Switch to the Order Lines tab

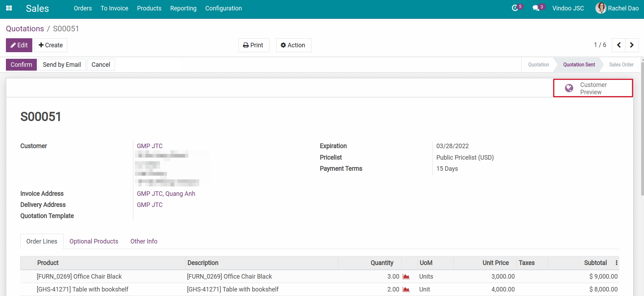point(42,241)
